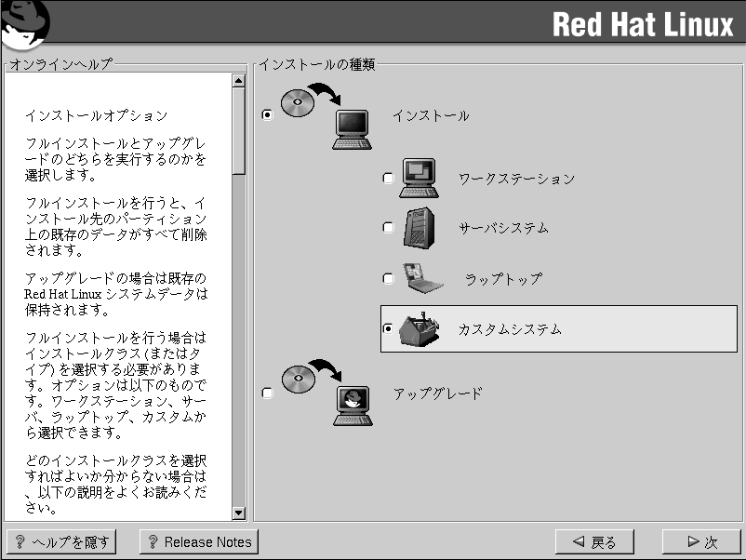Screen dimensions: 746x560
Task: Click the help panel scroll-up arrow
Action: coord(238,81)
